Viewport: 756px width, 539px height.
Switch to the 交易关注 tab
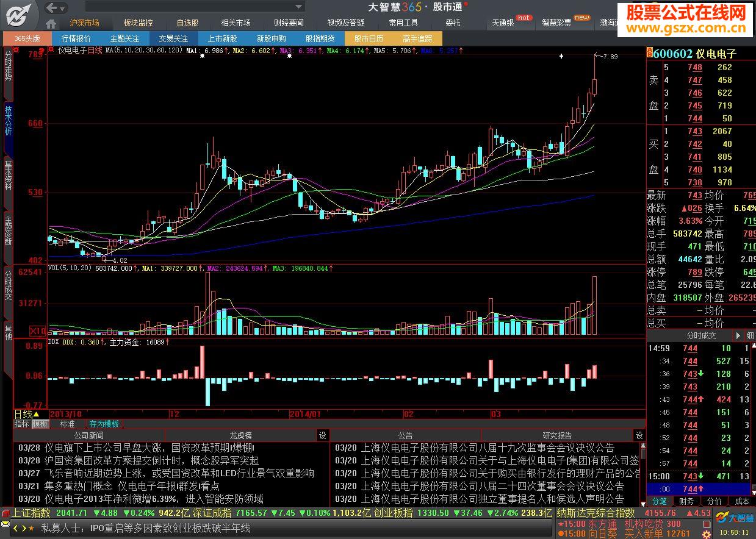coord(174,38)
